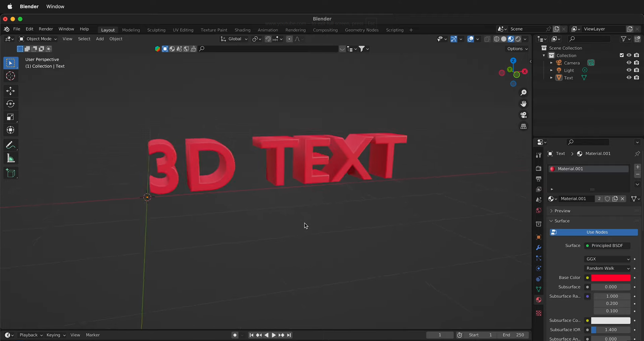Click the current frame number field

click(x=440, y=335)
